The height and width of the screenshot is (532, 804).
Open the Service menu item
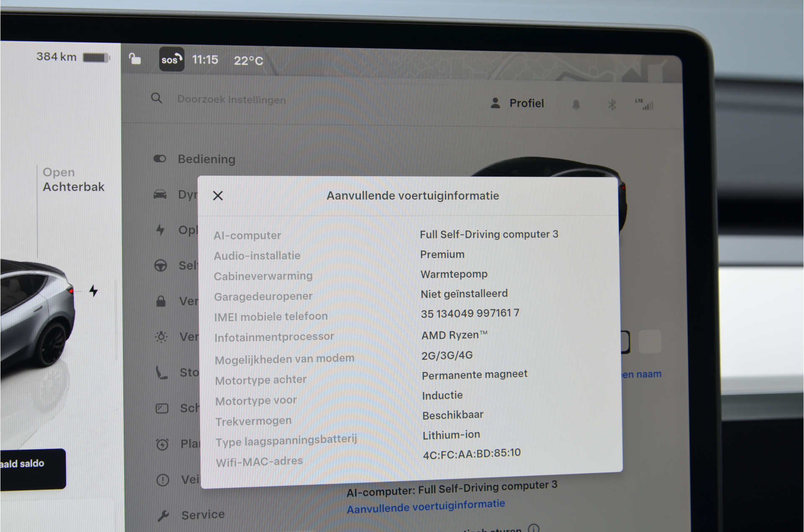point(203,514)
